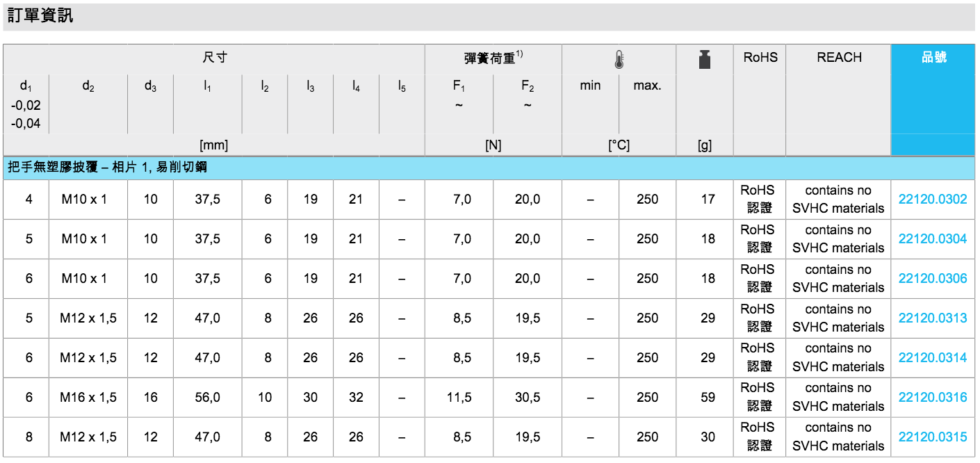Click RoHS 認證 cell in first row
This screenshot has width=980, height=463.
760,200
